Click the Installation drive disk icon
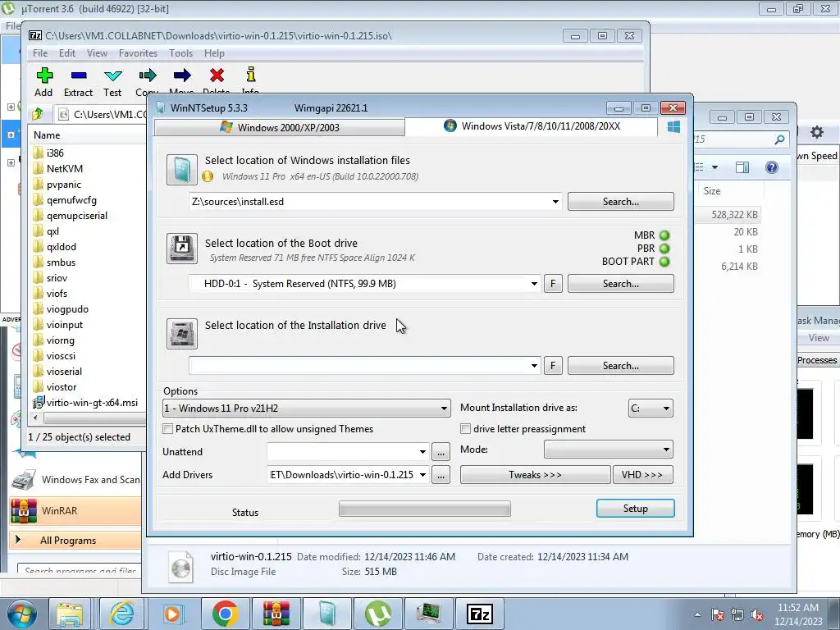840x630 pixels. 181,333
